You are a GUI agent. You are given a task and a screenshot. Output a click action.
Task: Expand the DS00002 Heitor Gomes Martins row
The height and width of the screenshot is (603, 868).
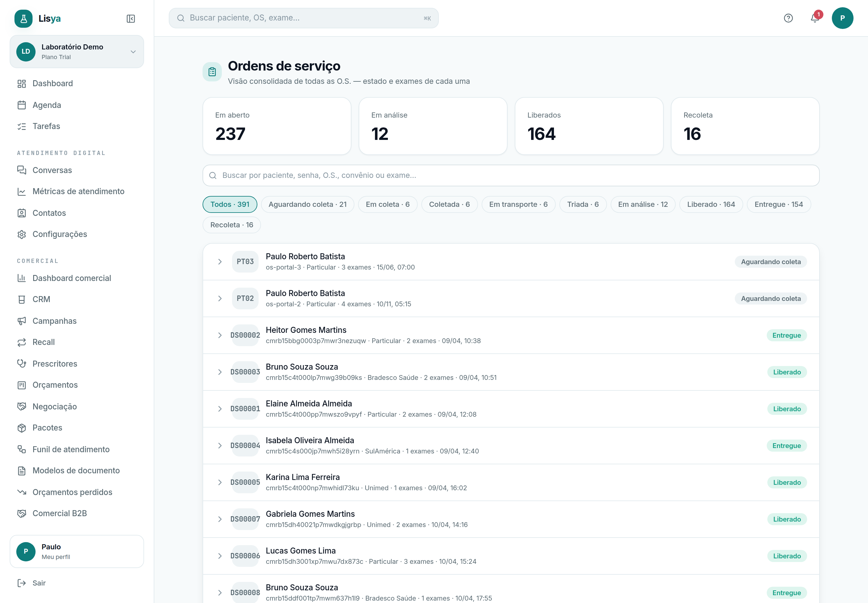coord(220,336)
